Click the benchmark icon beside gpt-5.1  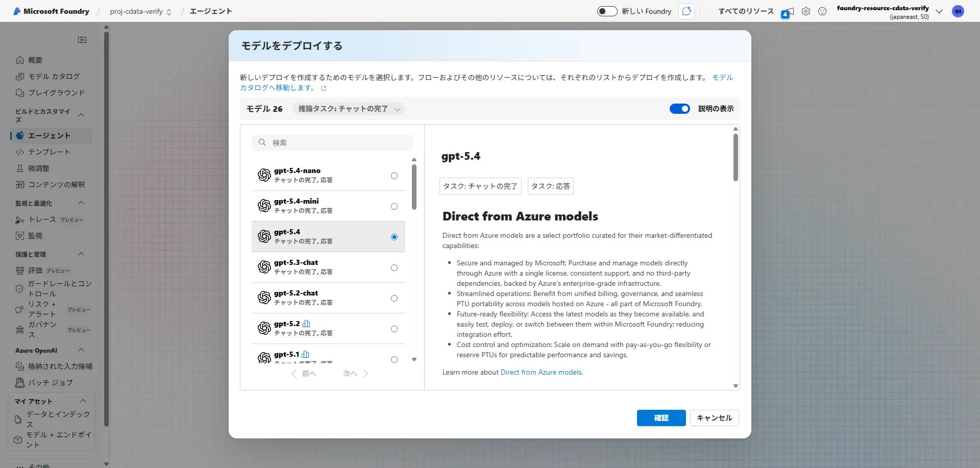[305, 354]
